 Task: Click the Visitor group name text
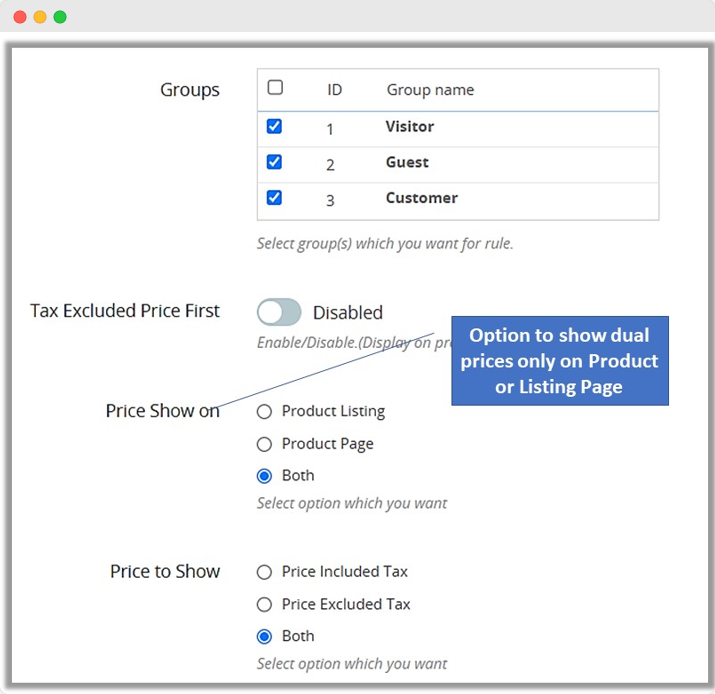click(410, 127)
